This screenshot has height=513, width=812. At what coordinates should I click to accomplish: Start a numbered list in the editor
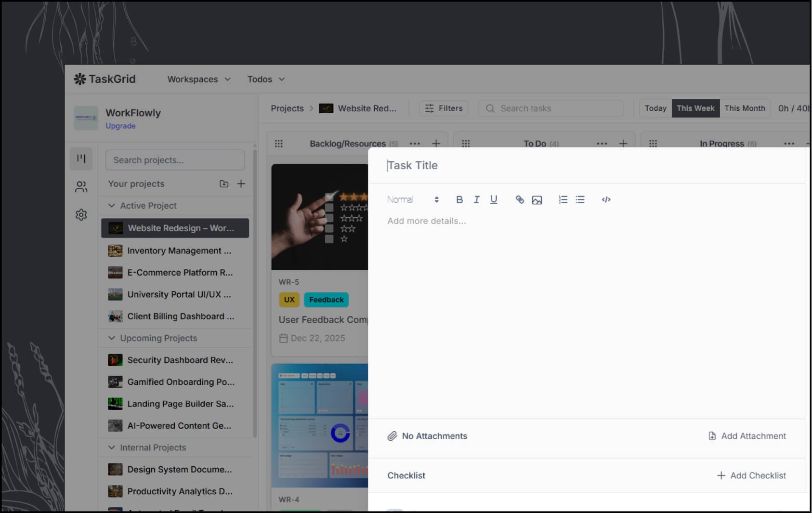(563, 199)
